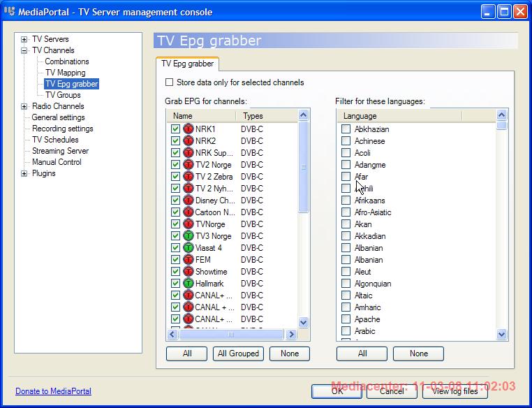
Task: Click channel list horizontal scrollbar thumb
Action: [231, 335]
